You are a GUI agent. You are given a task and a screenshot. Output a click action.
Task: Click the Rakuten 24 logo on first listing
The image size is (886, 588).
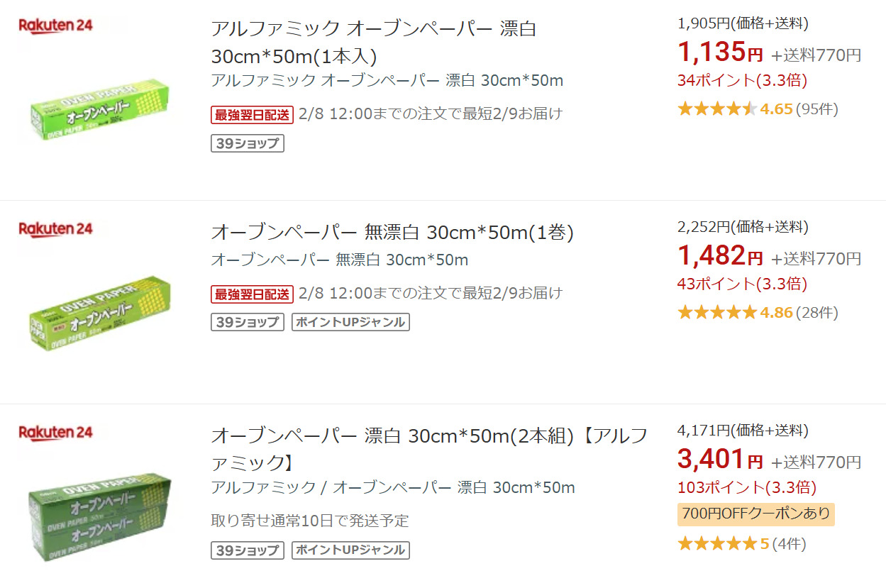(x=55, y=26)
